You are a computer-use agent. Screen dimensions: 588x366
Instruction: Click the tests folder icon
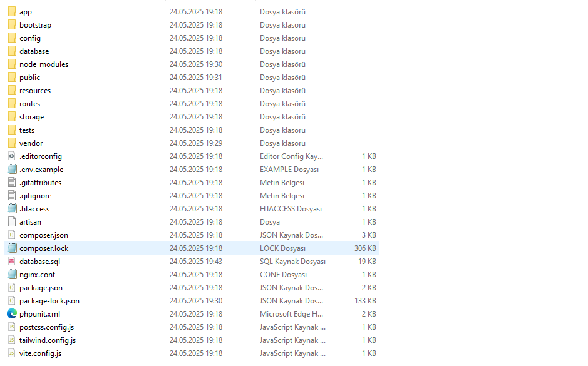tap(12, 130)
